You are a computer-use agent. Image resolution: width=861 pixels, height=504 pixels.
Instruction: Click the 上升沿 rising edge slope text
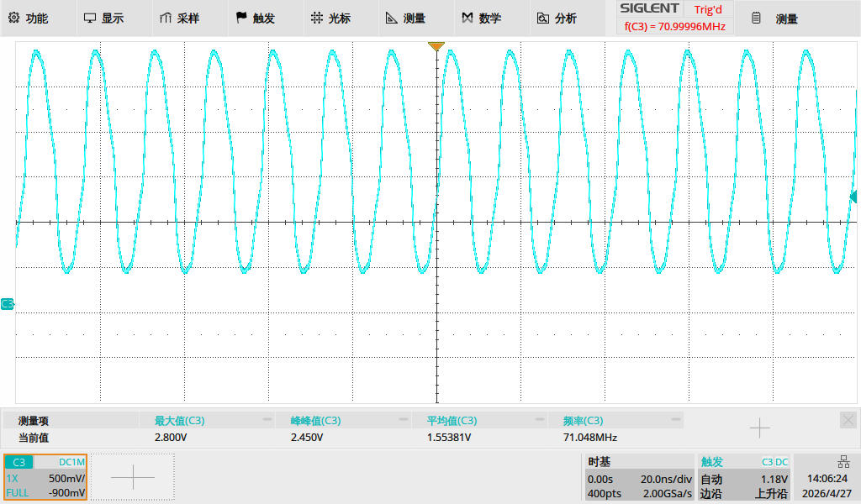771,494
